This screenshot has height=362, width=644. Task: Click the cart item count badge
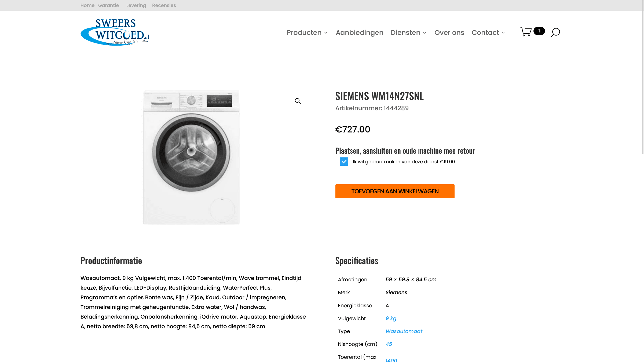539,31
